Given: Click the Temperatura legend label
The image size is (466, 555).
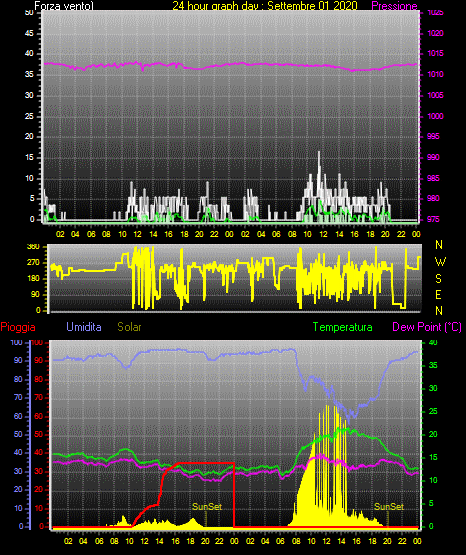Looking at the screenshot, I should coord(343,327).
